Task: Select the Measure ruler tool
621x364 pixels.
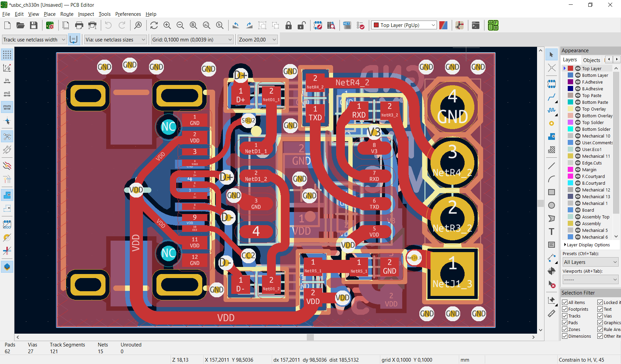Action: tap(552, 313)
